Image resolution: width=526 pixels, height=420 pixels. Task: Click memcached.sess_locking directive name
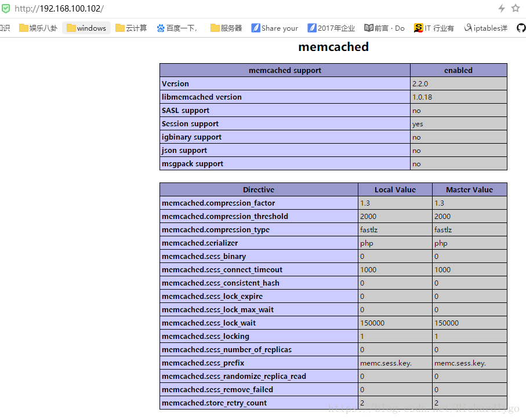pyautogui.click(x=205, y=337)
